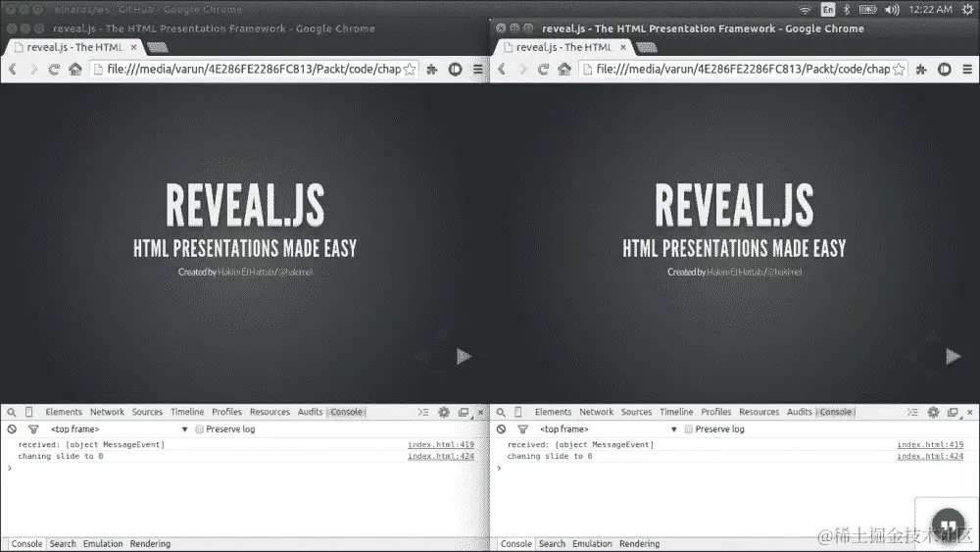Screen dimensions: 980x552
Task: Click Back arrow in right Chrome window
Action: point(502,70)
